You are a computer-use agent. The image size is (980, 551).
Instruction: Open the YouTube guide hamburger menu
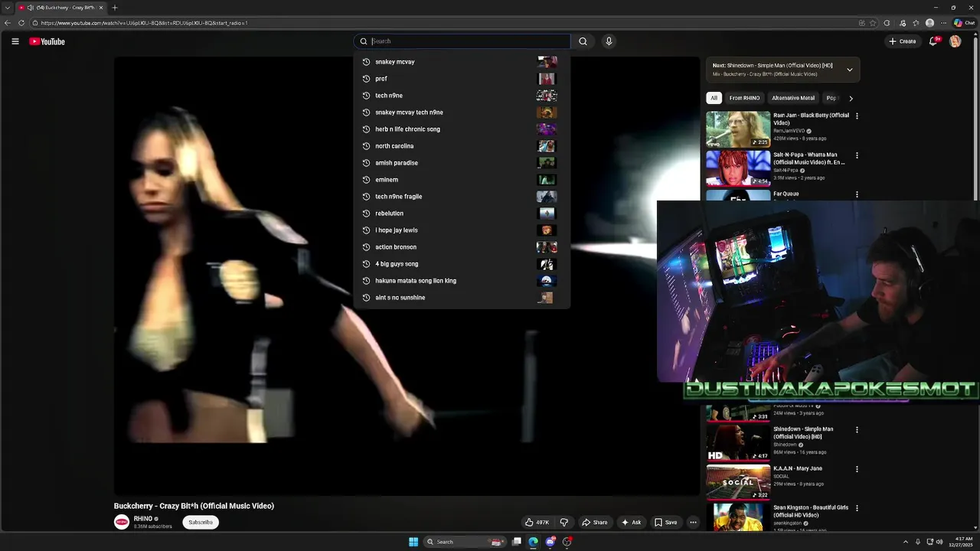pos(15,41)
